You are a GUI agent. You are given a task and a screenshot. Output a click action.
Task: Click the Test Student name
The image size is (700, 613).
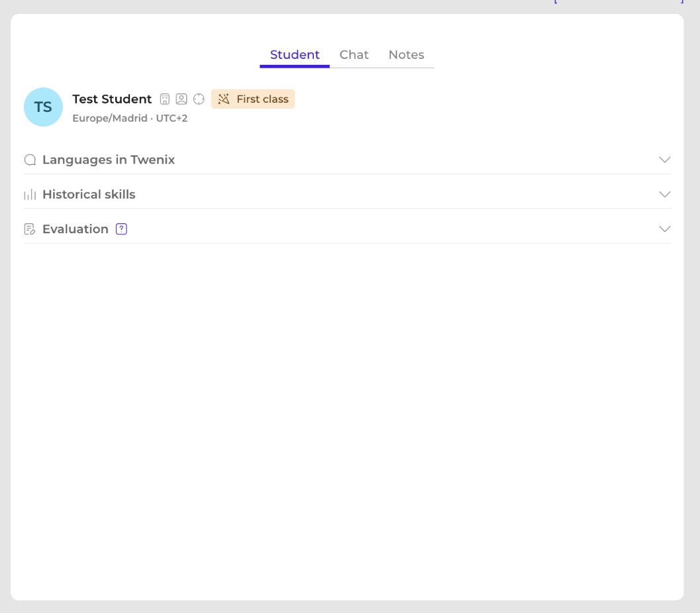pos(112,99)
